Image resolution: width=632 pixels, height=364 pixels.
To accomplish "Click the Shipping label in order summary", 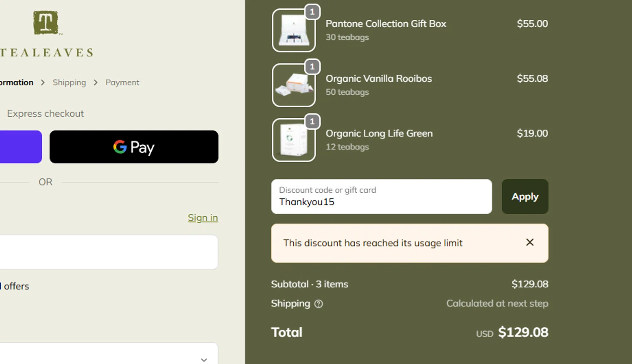I will pyautogui.click(x=291, y=303).
